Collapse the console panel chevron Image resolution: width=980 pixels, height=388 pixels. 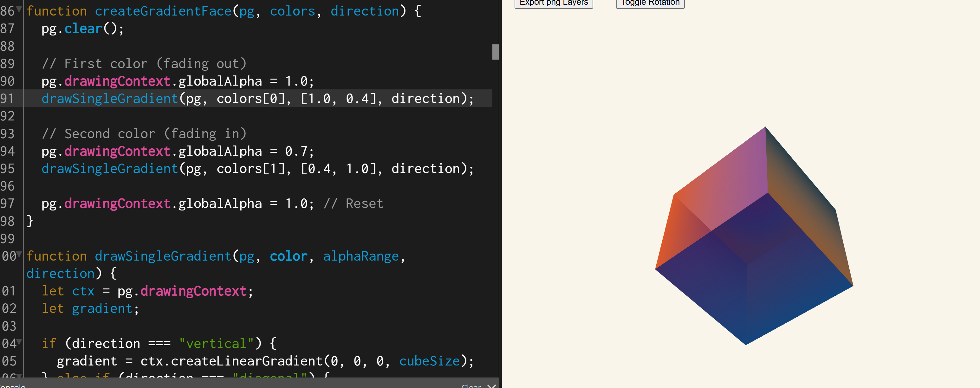(491, 385)
